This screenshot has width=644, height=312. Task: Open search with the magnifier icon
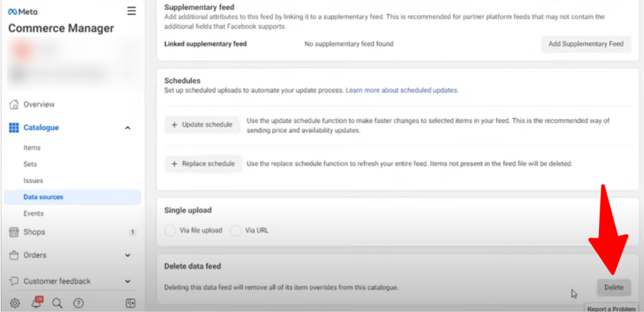(57, 303)
